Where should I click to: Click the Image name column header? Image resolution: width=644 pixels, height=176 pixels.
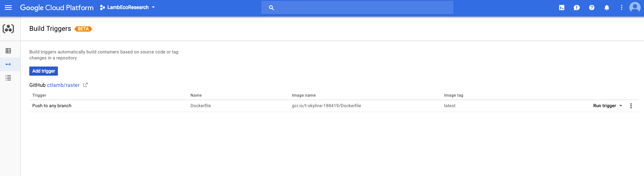click(304, 95)
